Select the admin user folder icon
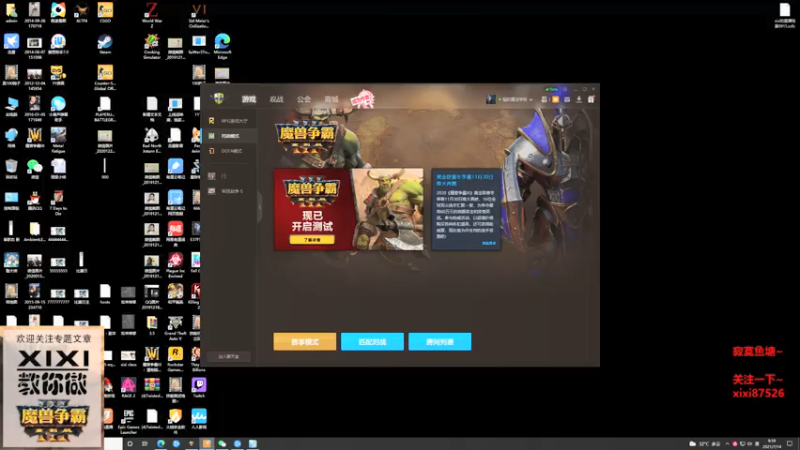This screenshot has height=450, width=800. click(11, 13)
